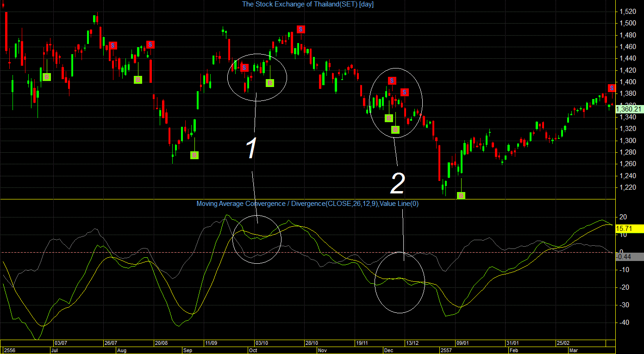The image size is (644, 354).
Task: Select the 1,240 price axis label
Action: tap(627, 176)
